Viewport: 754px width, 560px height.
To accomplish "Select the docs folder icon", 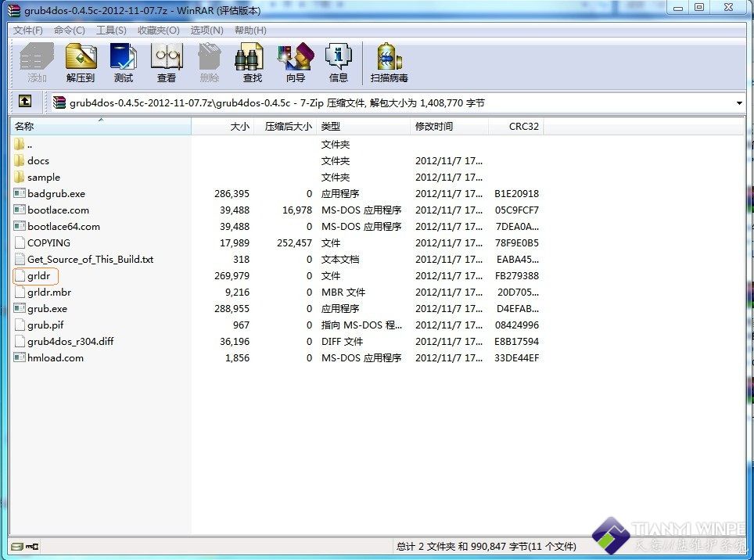I will [x=20, y=160].
